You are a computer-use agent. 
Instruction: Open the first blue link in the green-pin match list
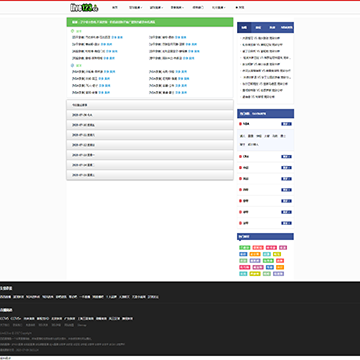[x=113, y=37]
